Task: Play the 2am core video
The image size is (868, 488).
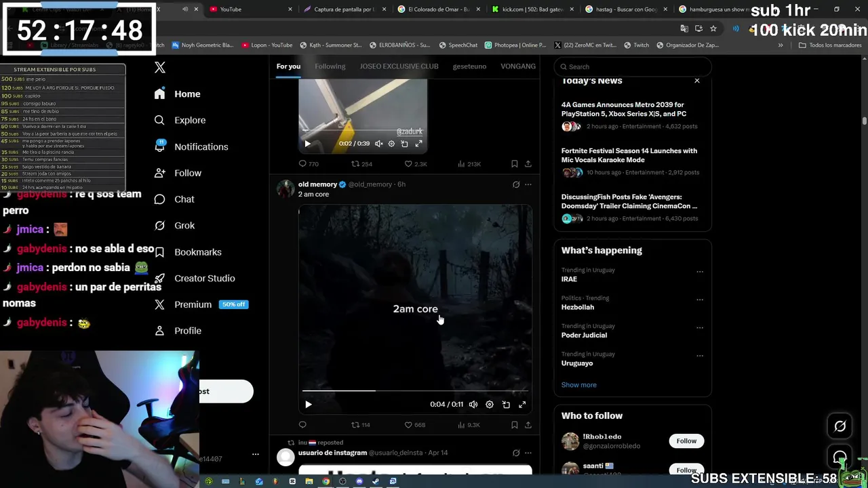Action: coord(308,405)
